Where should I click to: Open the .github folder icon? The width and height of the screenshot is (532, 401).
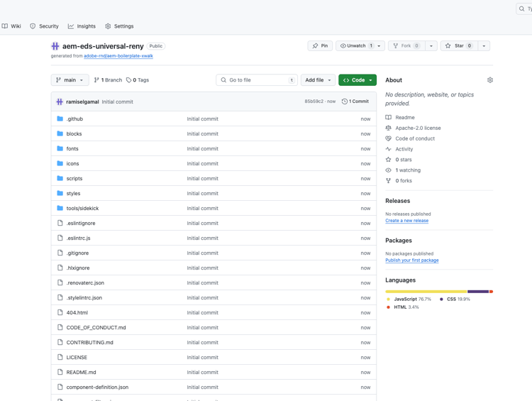[60, 119]
